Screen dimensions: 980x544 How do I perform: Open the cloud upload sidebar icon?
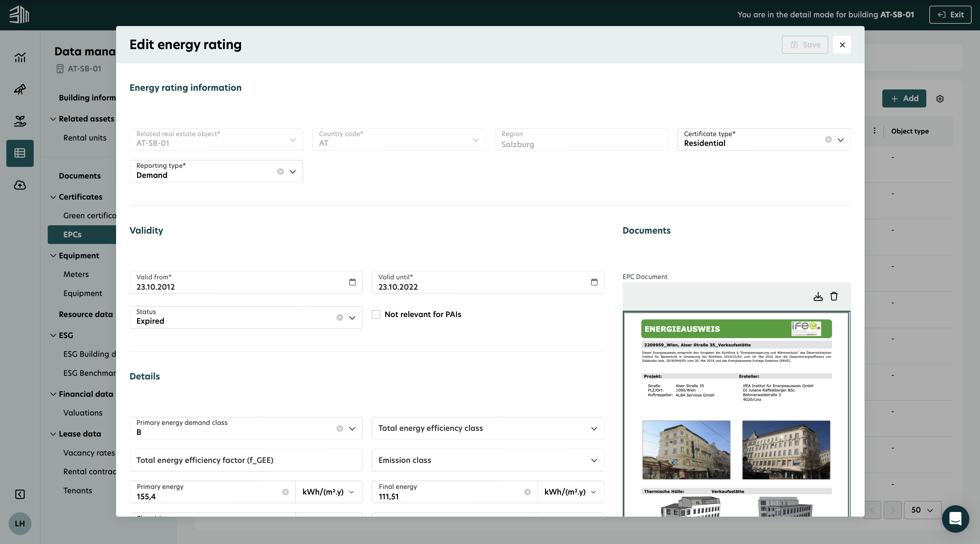[20, 186]
